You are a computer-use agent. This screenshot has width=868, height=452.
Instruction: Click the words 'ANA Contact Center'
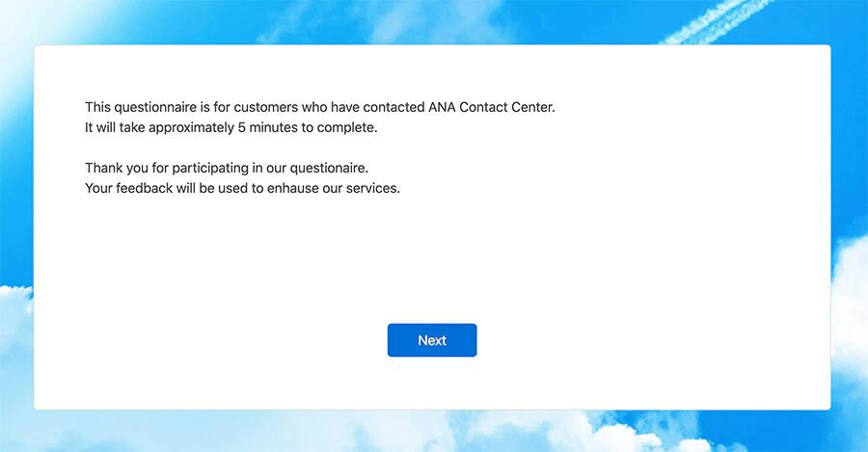[x=492, y=107]
